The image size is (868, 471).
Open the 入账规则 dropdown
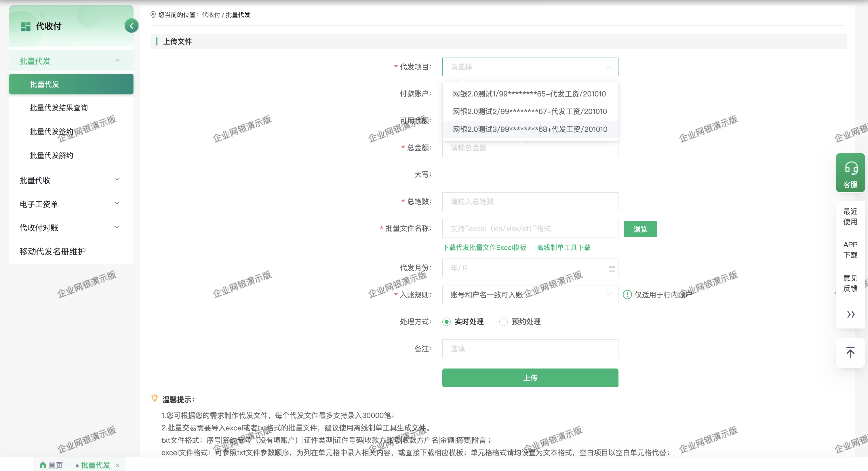tap(530, 294)
